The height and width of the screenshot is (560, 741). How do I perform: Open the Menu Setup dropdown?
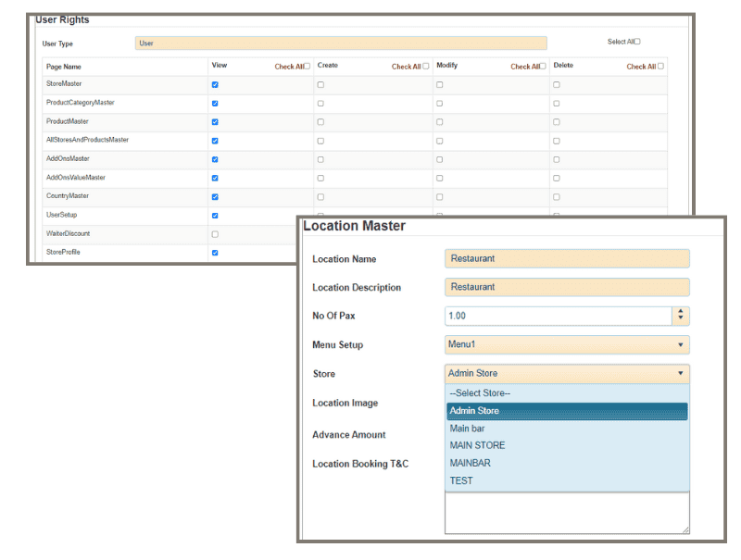click(567, 345)
